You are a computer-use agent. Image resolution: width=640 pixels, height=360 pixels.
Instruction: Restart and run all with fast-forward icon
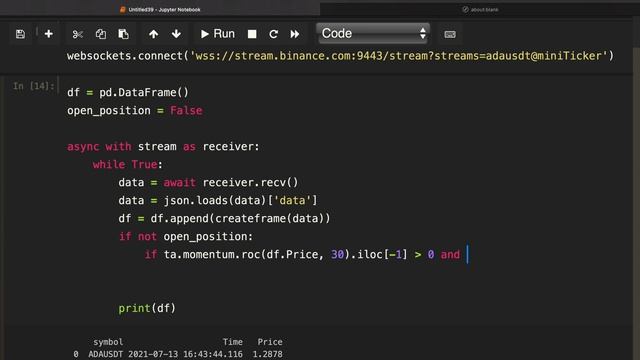point(295,34)
